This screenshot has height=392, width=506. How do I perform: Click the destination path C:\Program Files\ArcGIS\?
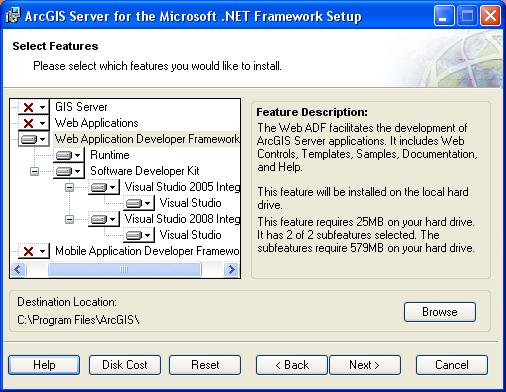78,320
